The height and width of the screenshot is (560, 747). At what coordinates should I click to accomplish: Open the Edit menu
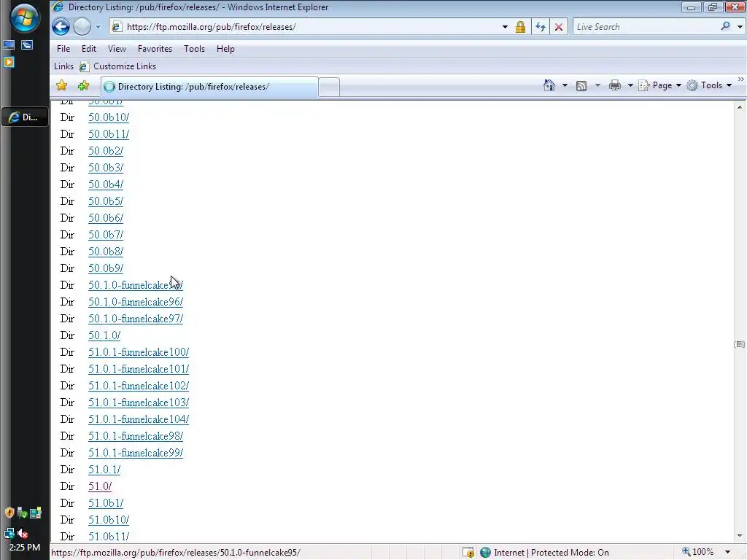88,49
